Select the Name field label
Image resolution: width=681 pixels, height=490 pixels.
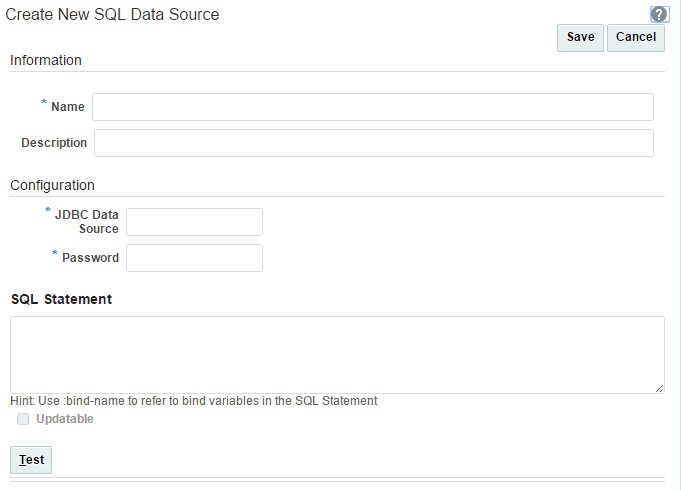[x=68, y=107]
